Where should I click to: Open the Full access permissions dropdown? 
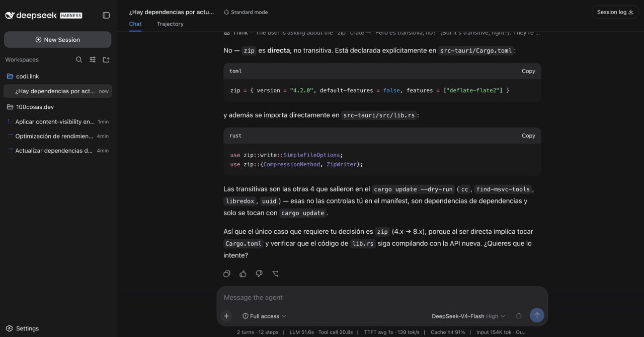264,316
